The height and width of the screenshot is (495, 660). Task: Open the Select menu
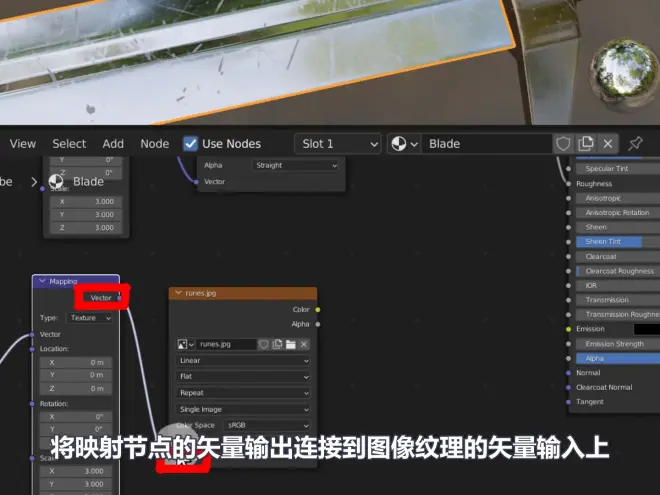pyautogui.click(x=69, y=144)
